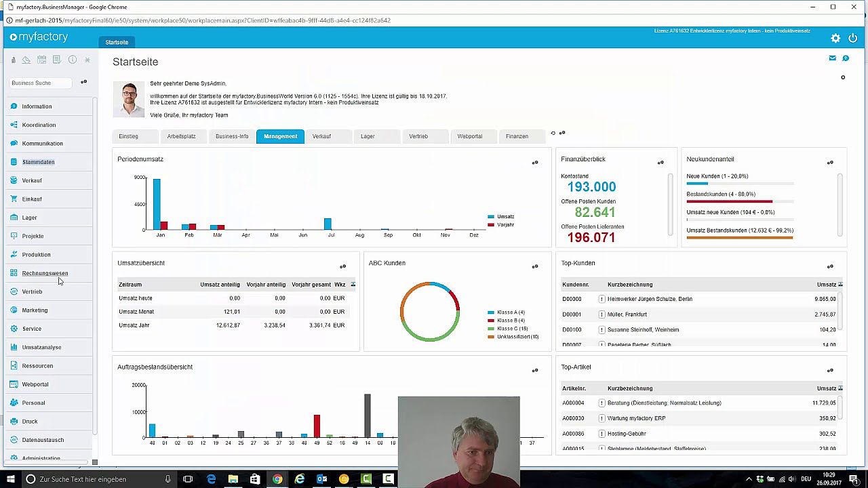Viewport: 868px width, 488px height.
Task: Click the sort icon beside Top-Artikel Umsatz header
Action: click(x=840, y=388)
